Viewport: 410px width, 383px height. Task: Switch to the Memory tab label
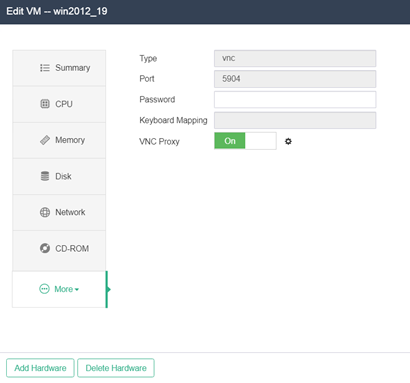70,140
